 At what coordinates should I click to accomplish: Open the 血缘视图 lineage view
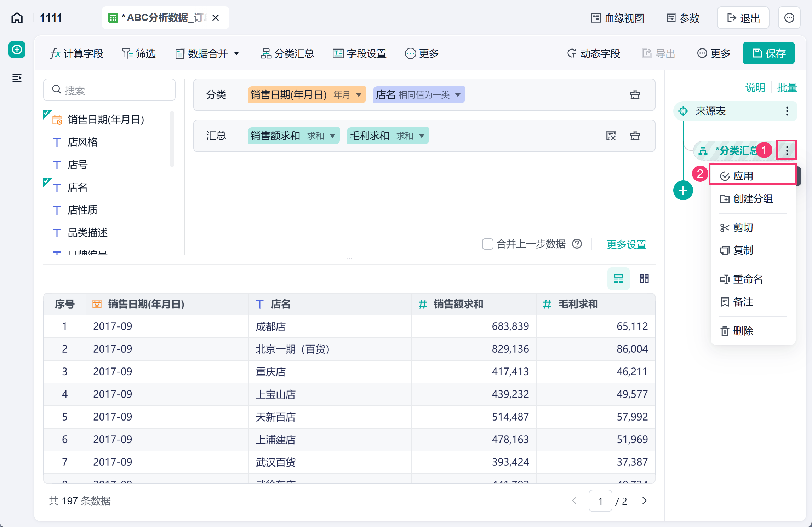click(617, 18)
